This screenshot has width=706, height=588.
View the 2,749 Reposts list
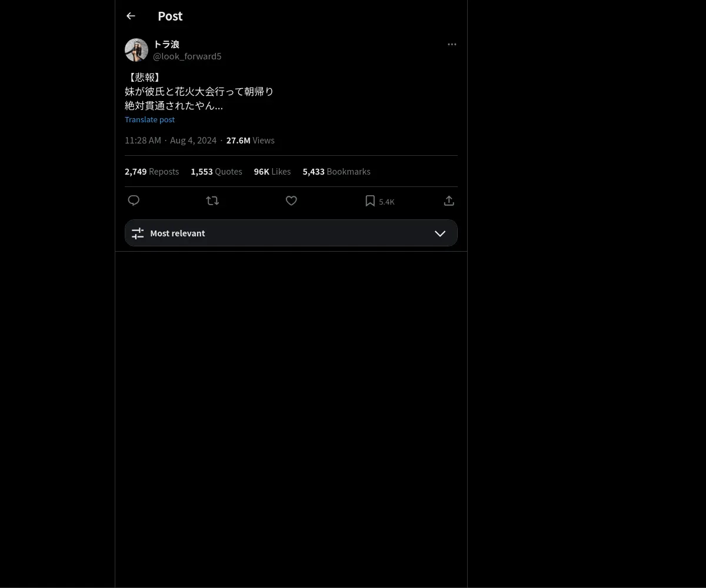152,172
